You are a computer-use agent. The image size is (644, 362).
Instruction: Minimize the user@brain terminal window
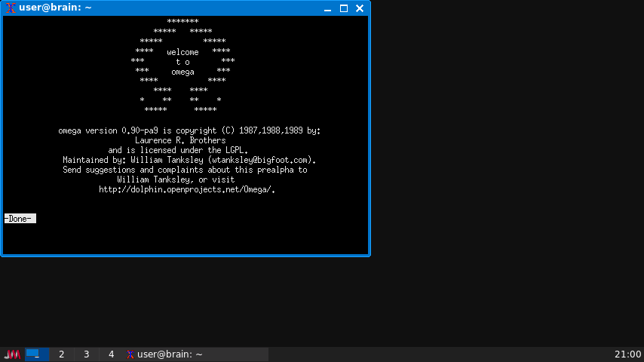[327, 8]
